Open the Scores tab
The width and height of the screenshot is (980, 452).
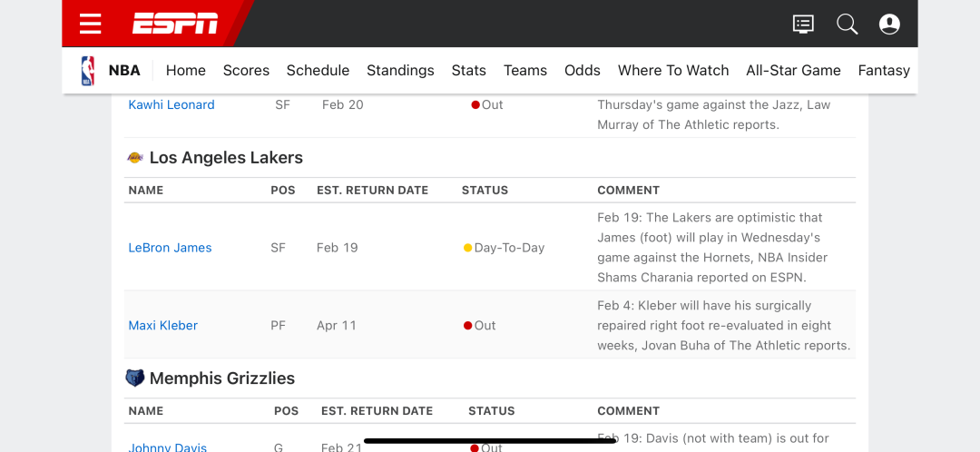[x=246, y=71]
